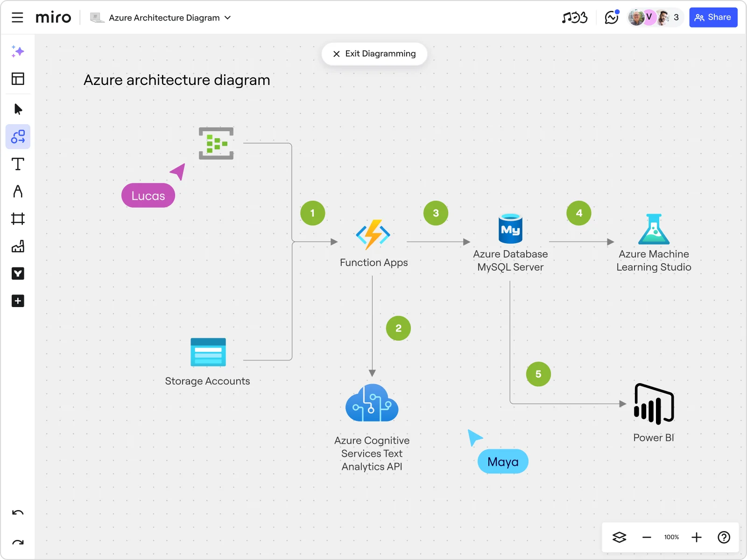The image size is (747, 560).
Task: Open the chart tool in sidebar
Action: (x=18, y=246)
